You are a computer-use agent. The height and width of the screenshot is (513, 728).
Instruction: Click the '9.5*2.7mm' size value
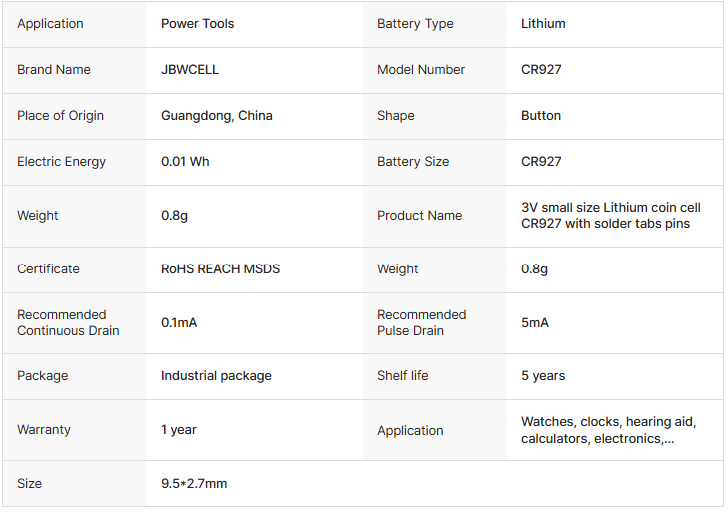194,484
